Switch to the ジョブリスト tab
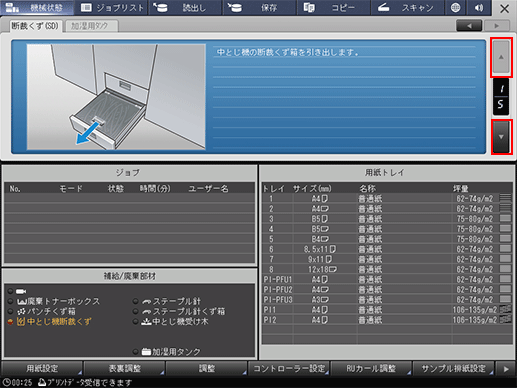 [x=112, y=8]
